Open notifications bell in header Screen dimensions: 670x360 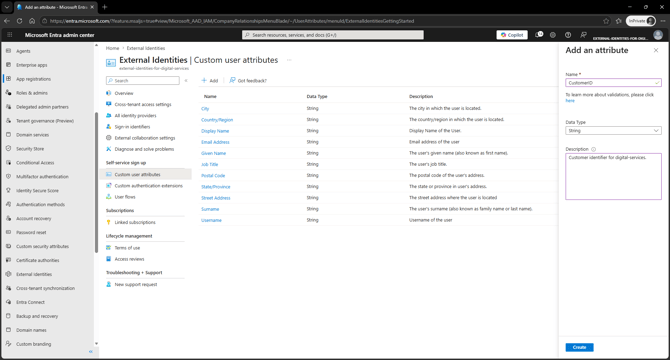pos(539,35)
